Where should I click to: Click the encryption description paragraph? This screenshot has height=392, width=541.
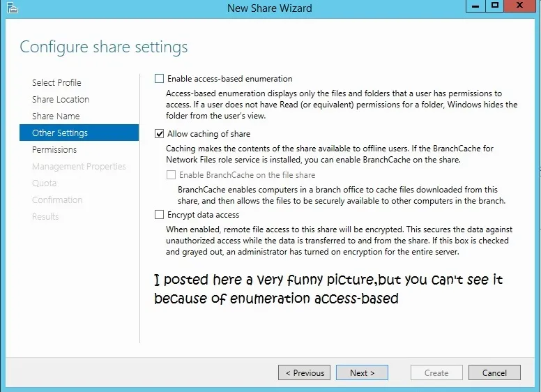click(339, 241)
